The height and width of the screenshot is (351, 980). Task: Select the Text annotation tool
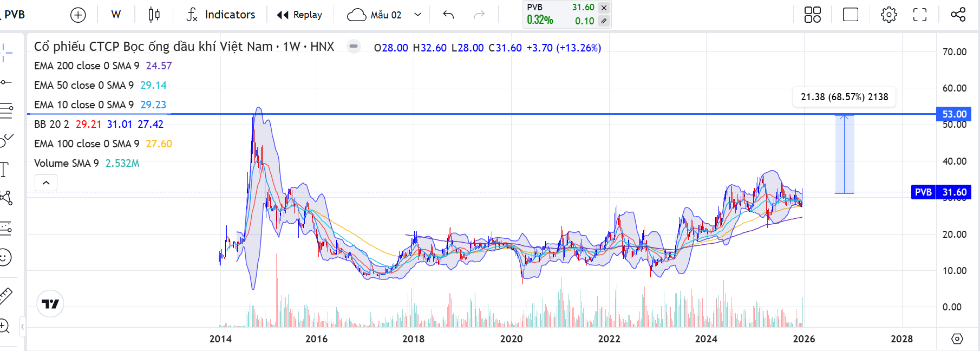point(5,170)
